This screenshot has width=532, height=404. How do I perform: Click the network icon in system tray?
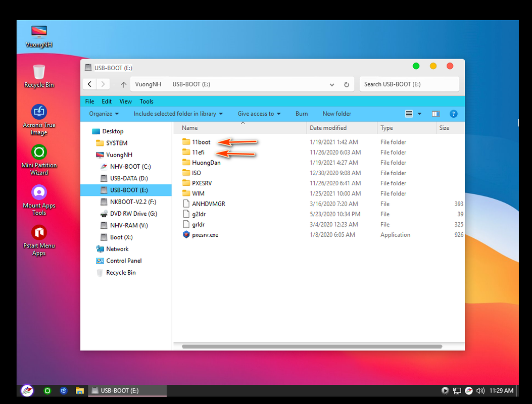coord(457,391)
